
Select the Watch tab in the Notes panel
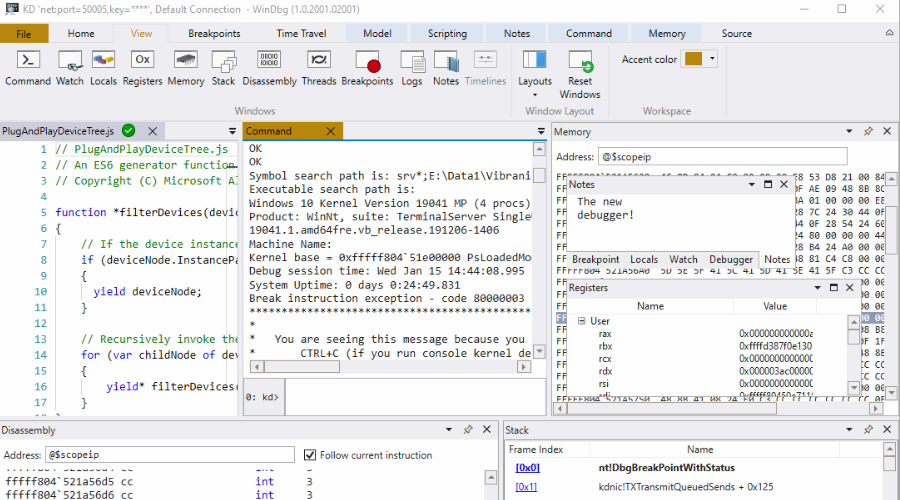coord(683,259)
